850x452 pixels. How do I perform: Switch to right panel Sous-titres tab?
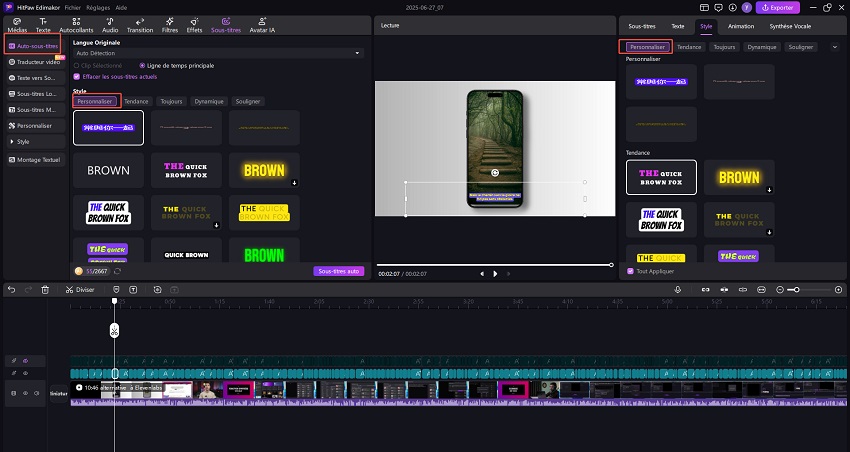(642, 26)
